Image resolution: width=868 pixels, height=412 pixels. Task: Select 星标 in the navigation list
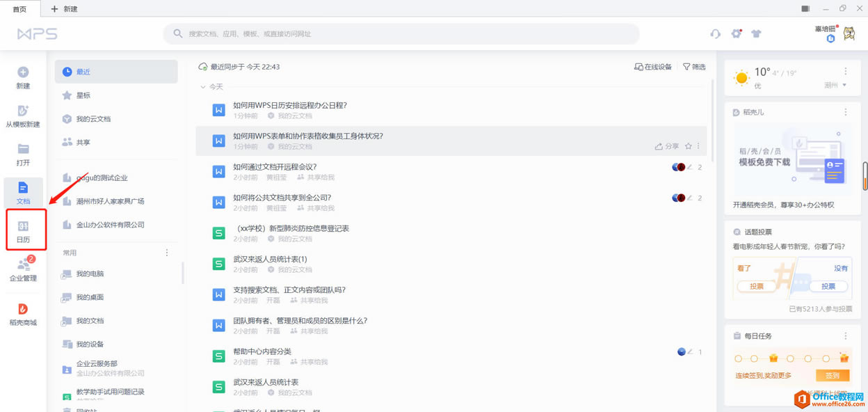point(116,95)
